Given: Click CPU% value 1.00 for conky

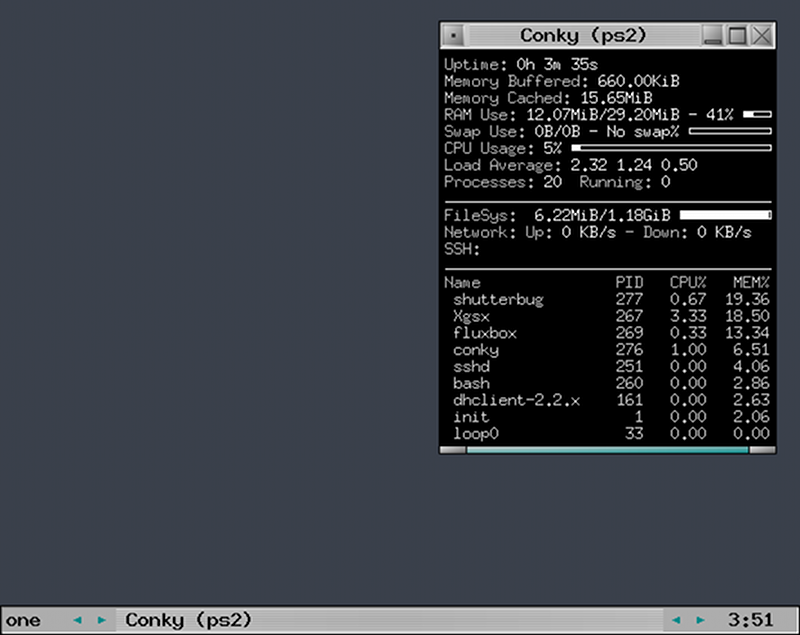Looking at the screenshot, I should (x=688, y=350).
